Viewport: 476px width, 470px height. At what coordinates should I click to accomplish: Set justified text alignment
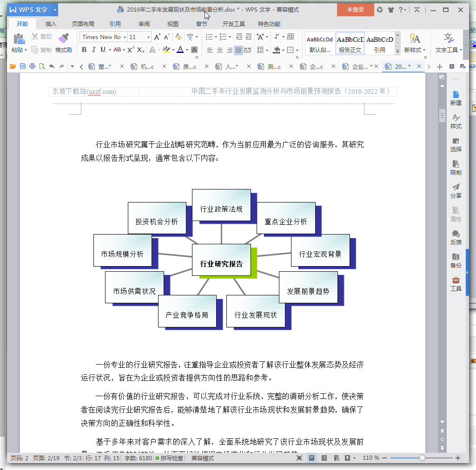[x=238, y=50]
